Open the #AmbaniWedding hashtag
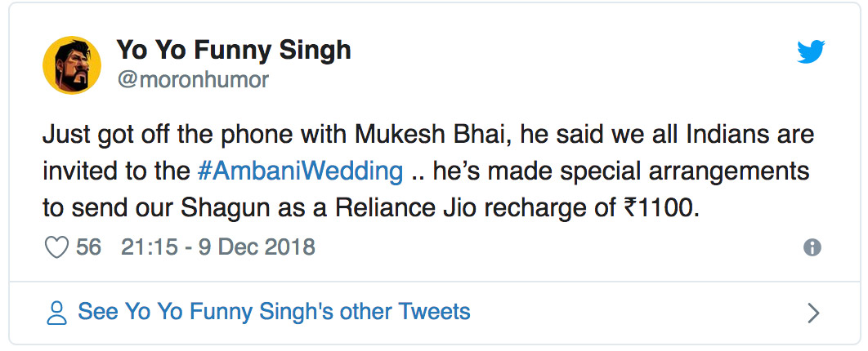Image resolution: width=868 pixels, height=351 pixels. (301, 171)
